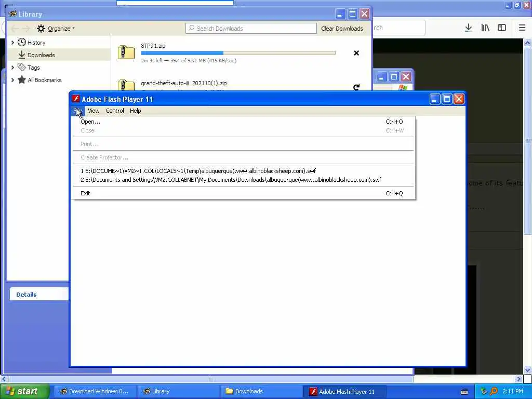
Task: Select Downloads in the Library sidebar
Action: tap(41, 55)
